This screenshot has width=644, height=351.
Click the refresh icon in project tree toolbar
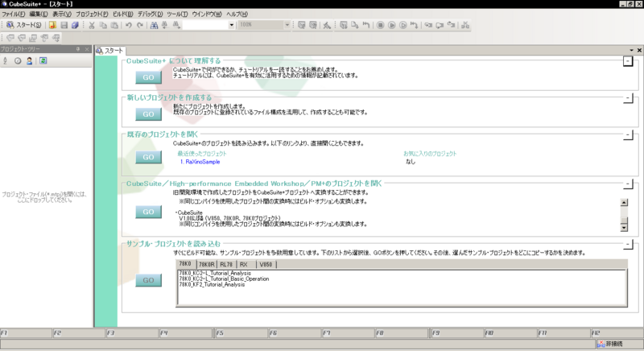tap(43, 60)
